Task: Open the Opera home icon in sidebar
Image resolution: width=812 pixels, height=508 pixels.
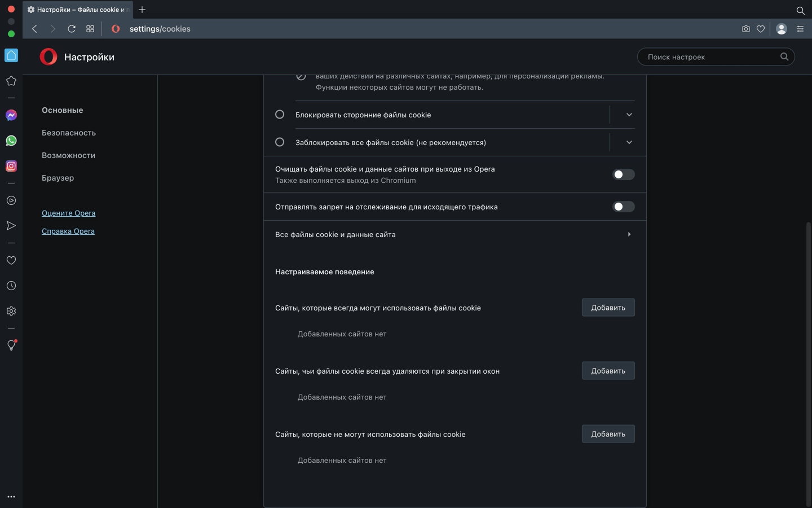Action: (11, 55)
